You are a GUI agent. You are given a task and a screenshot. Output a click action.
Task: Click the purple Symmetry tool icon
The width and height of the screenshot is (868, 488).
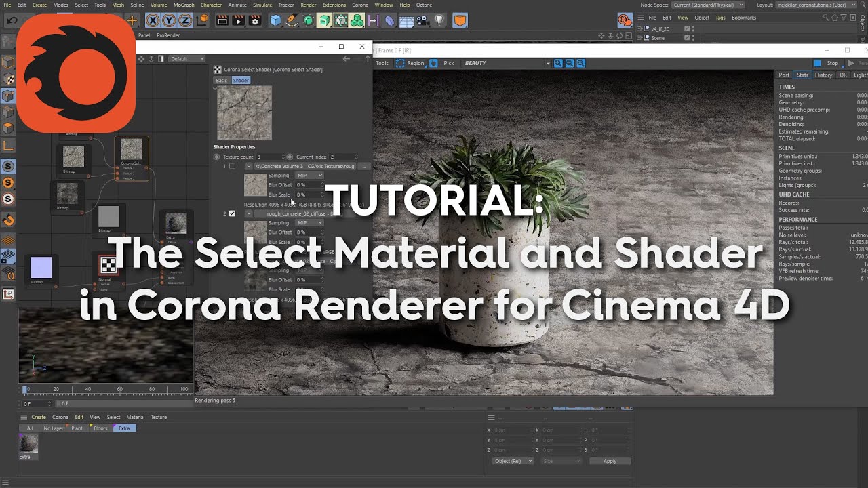[374, 20]
